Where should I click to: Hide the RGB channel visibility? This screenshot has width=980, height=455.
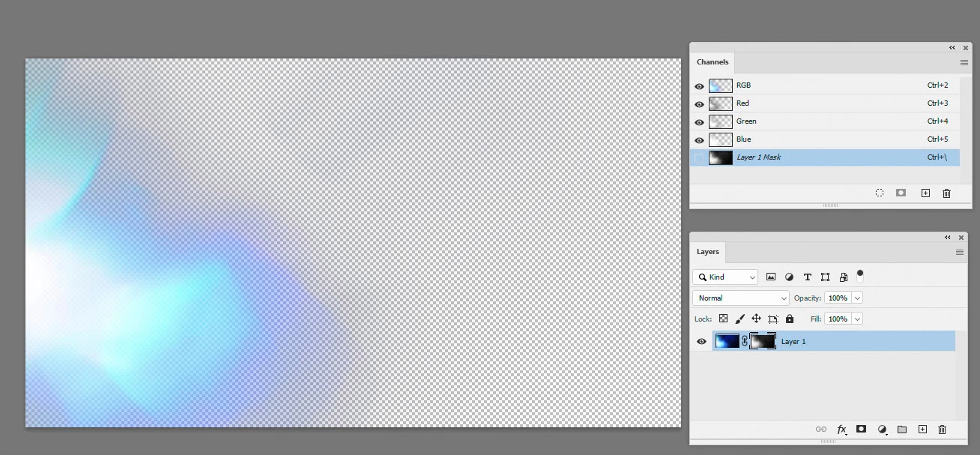pos(700,86)
